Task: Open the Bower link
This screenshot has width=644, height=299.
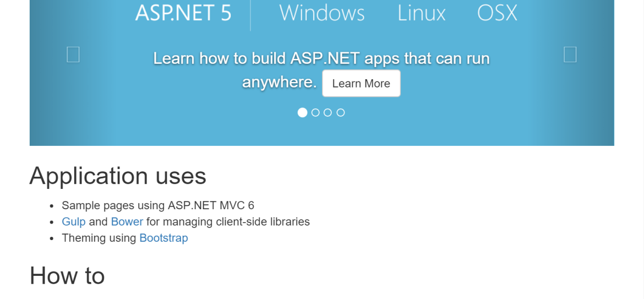Action: point(127,222)
